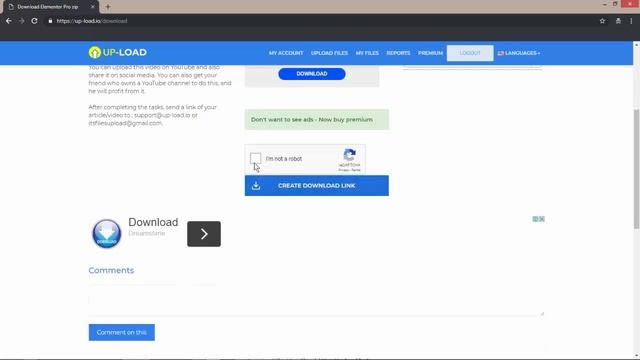Click the Comments heading
Viewport: 640px width, 360px height.
point(111,270)
